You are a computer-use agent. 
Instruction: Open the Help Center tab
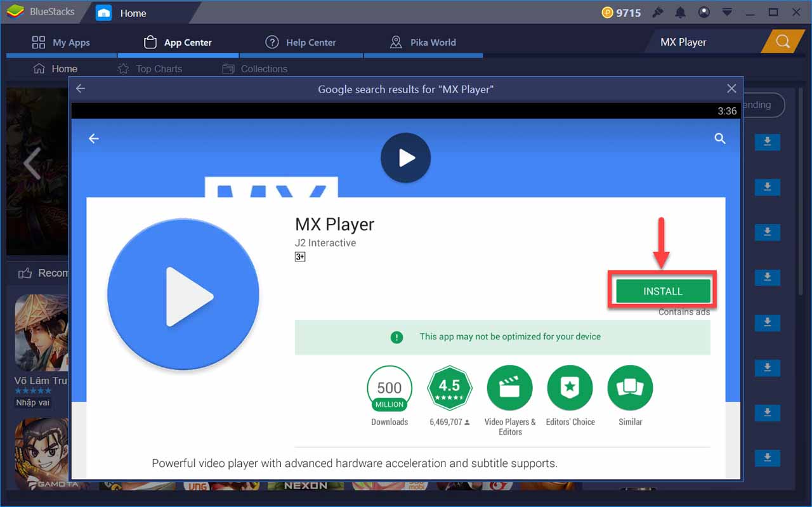click(x=301, y=43)
